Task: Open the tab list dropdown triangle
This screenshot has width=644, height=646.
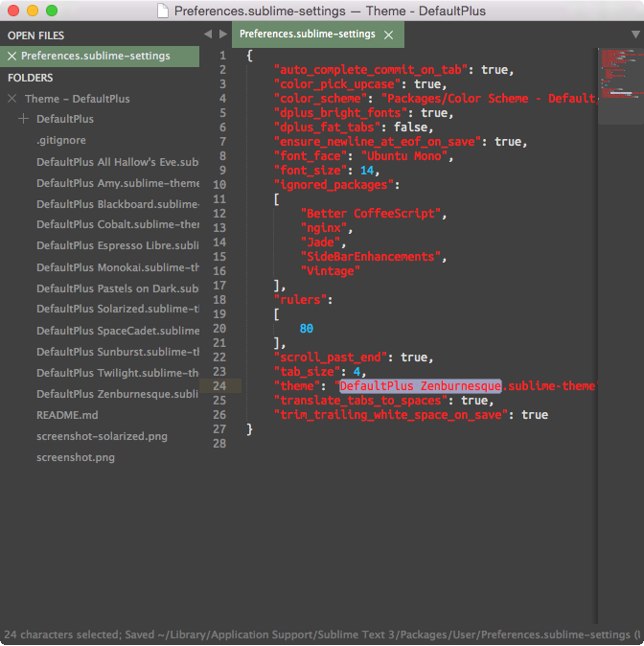Action: click(635, 35)
